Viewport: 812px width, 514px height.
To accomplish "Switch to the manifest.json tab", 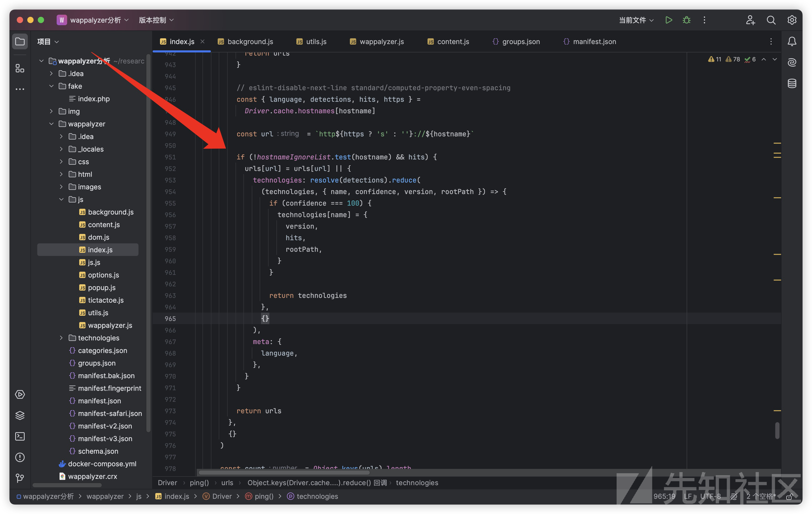I will (590, 41).
